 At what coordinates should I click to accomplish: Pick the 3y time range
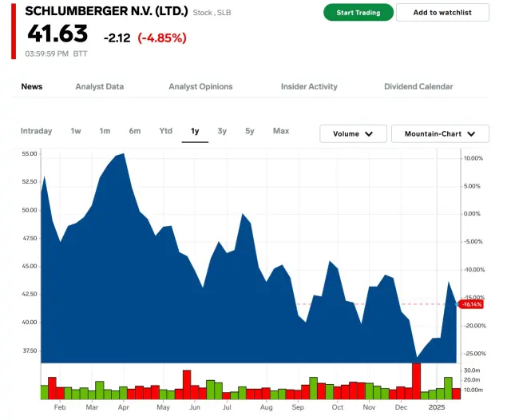point(222,131)
